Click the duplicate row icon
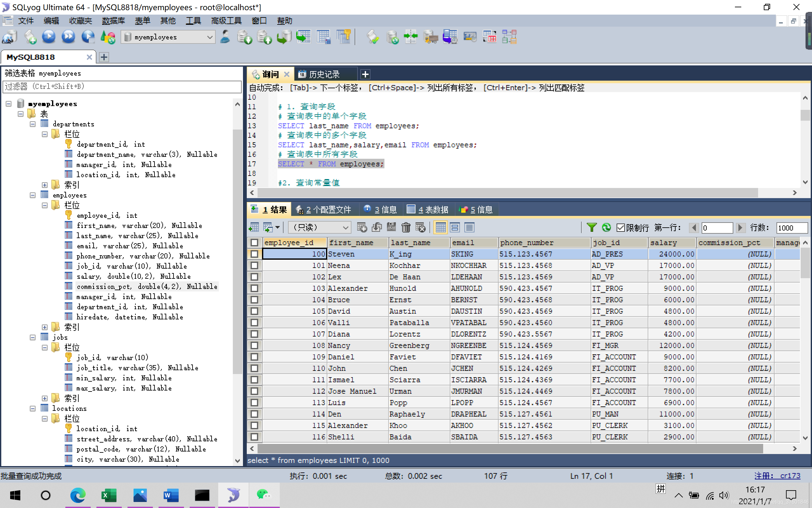Viewport: 812px width, 508px height. tap(377, 227)
